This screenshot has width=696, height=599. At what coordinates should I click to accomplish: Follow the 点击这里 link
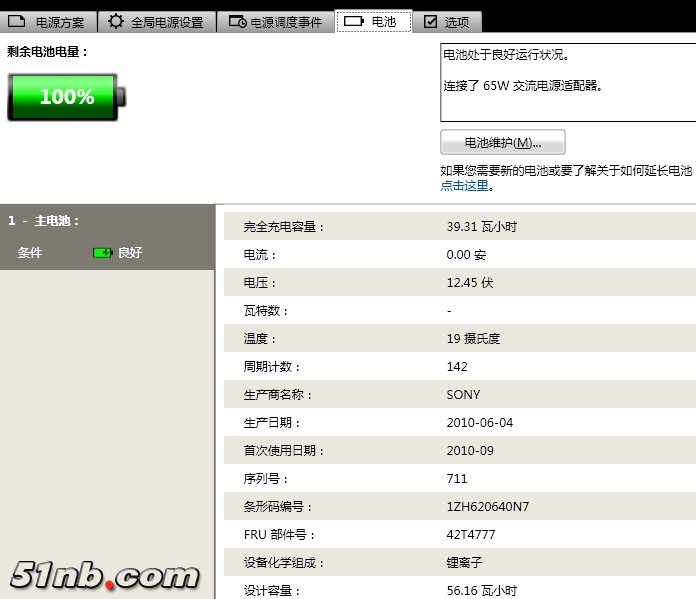[x=464, y=186]
